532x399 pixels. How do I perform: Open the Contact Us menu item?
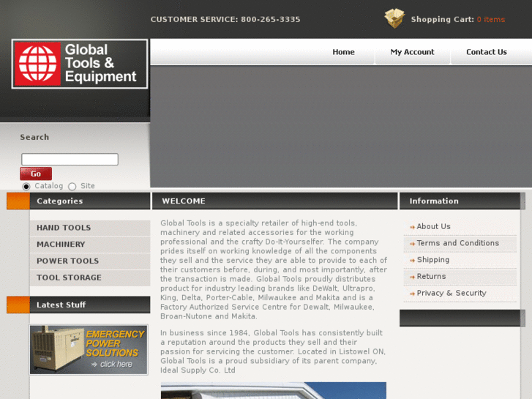tap(486, 52)
